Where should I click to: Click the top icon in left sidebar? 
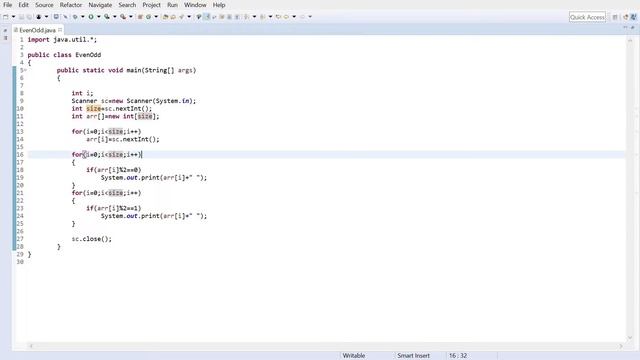(x=5, y=30)
